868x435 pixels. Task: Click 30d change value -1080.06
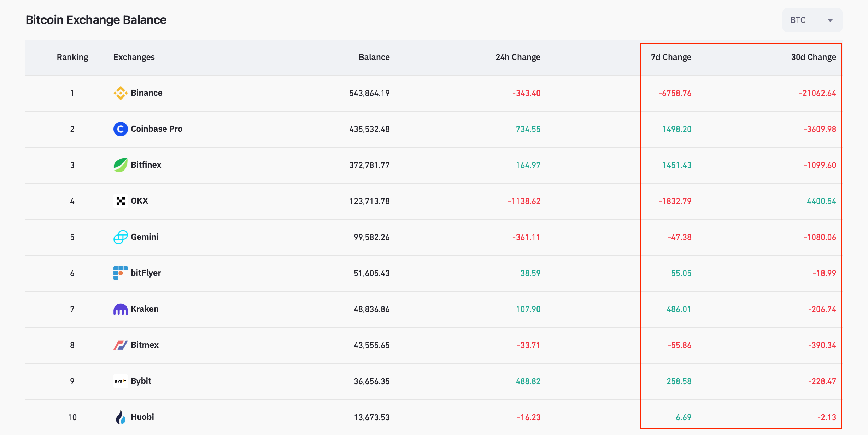820,237
